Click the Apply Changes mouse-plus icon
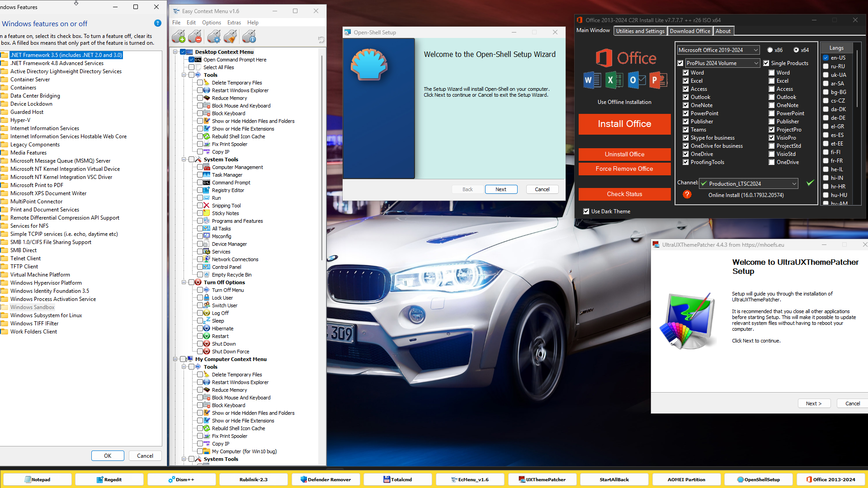Viewport: 868px width, 488px height. click(179, 37)
